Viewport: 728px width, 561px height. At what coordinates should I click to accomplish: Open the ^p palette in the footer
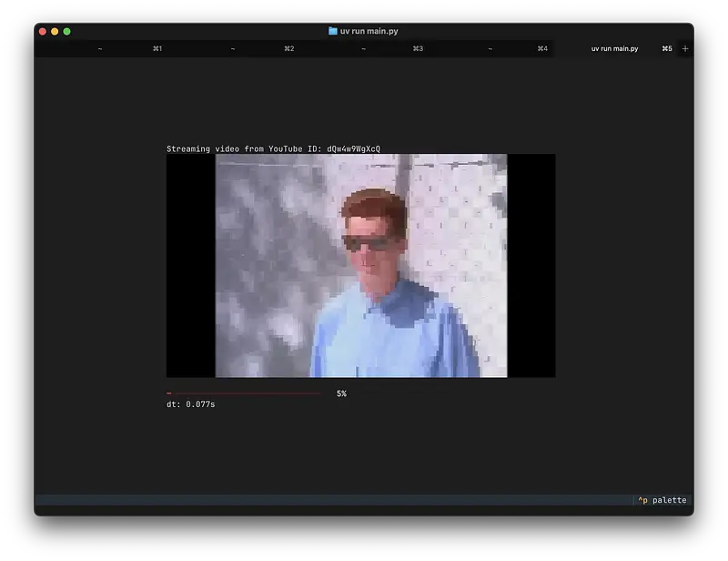click(662, 500)
